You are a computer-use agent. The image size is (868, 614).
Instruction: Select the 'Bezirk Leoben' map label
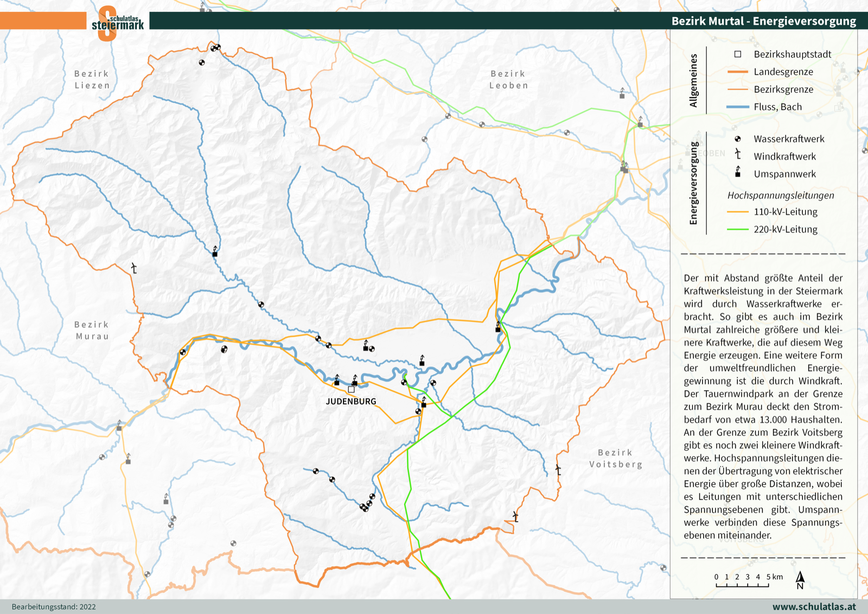click(508, 79)
